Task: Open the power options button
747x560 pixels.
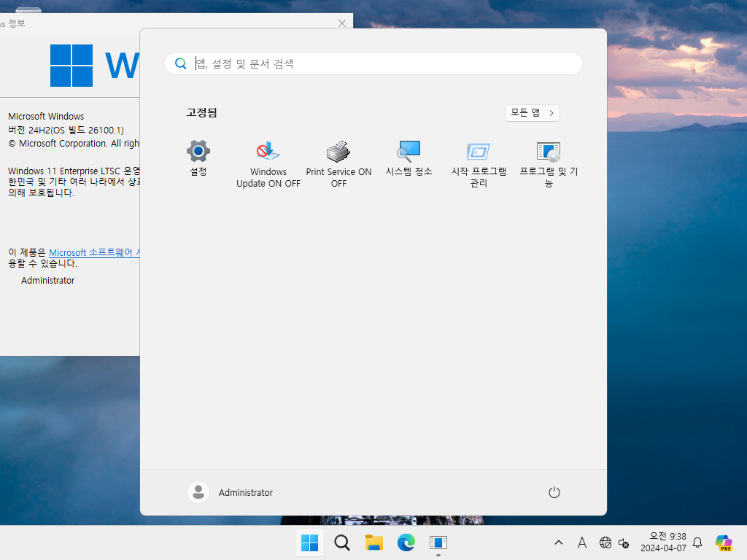Action: [554, 492]
